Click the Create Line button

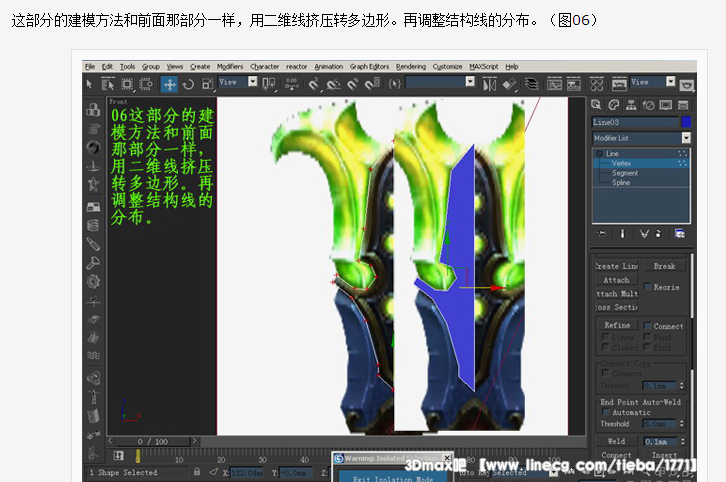tap(617, 266)
